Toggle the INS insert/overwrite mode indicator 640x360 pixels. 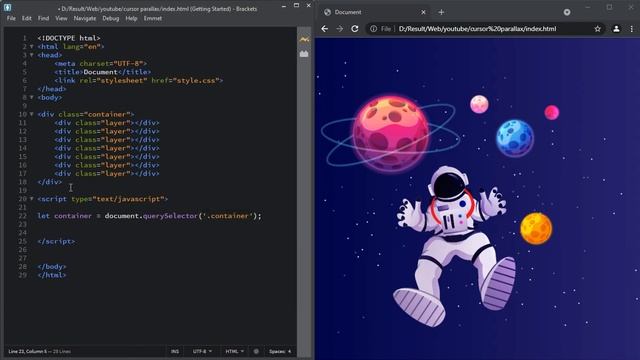pos(175,351)
